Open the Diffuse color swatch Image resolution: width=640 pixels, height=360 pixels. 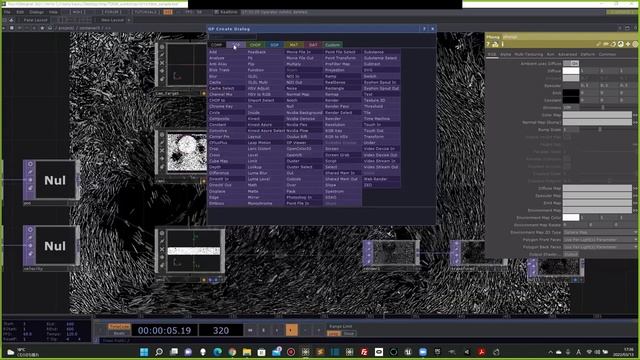click(x=571, y=71)
